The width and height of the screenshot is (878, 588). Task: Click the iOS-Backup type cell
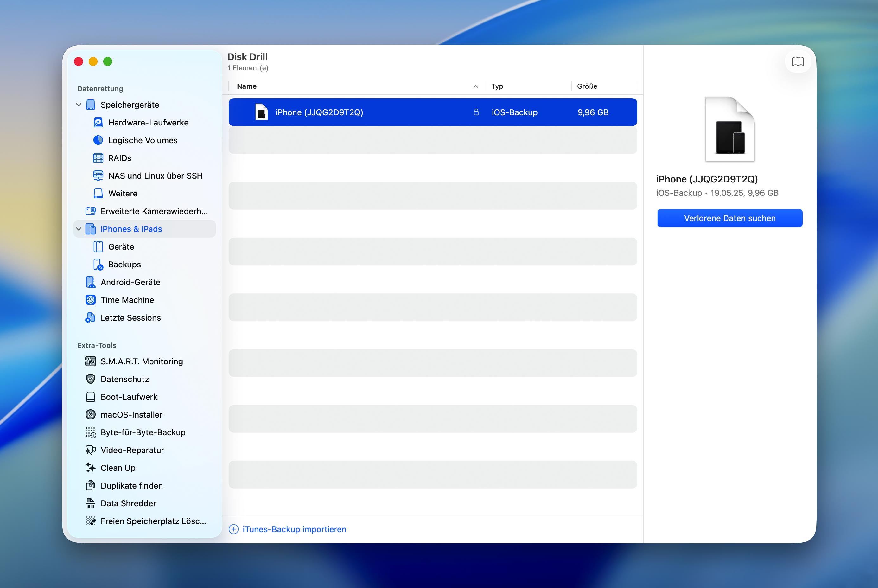[x=514, y=112]
